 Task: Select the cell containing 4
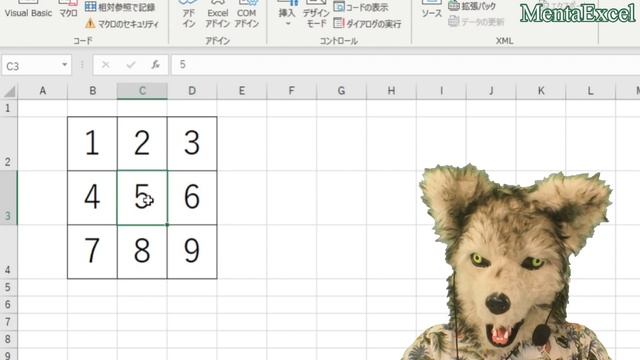click(x=92, y=198)
